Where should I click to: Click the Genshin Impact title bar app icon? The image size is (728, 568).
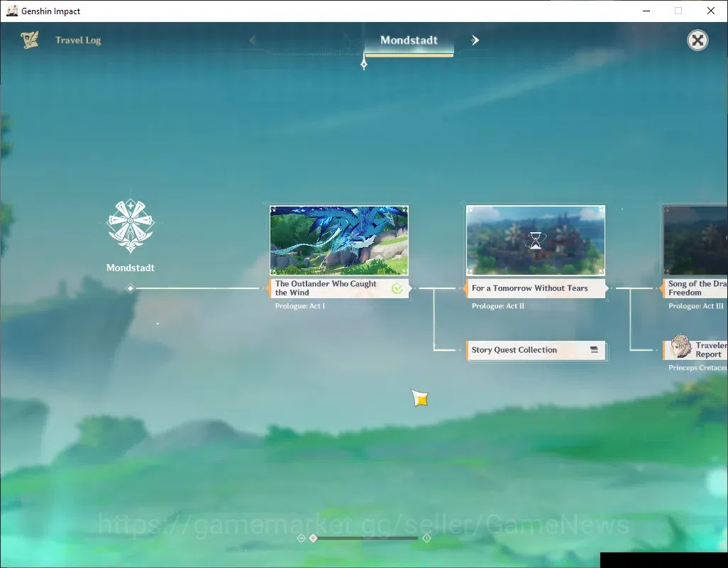click(x=12, y=11)
